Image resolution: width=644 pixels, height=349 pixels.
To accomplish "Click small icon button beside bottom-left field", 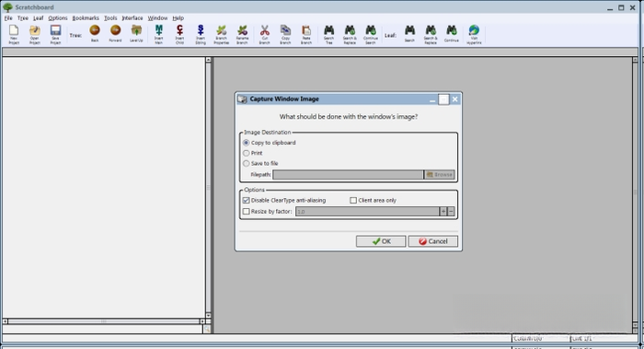I will coord(207,330).
